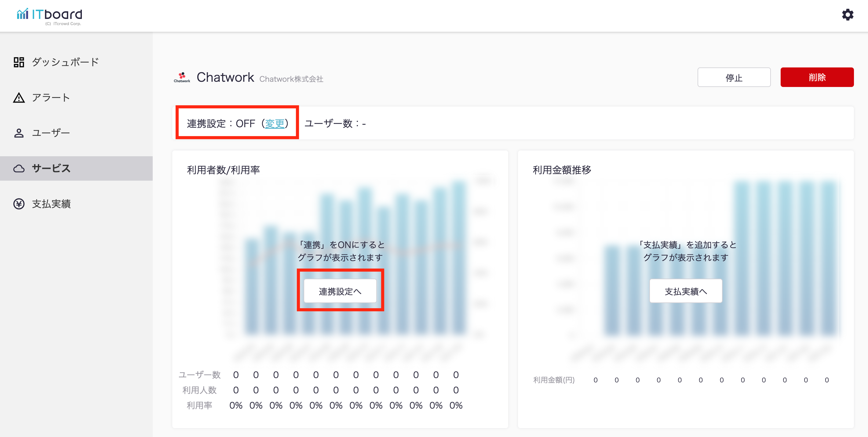Select ユーザー in sidebar
Image resolution: width=868 pixels, height=437 pixels.
tap(51, 133)
